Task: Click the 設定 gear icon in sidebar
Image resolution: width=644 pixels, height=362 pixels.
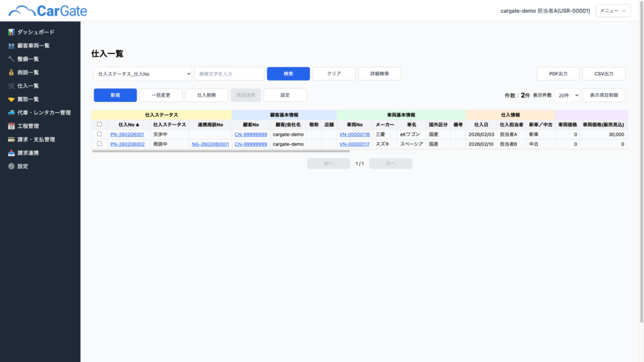Action: coord(11,167)
